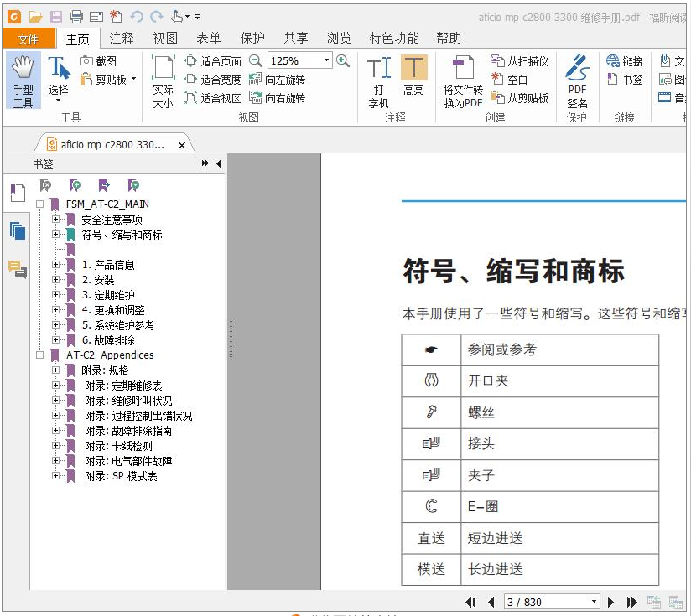Open PDF签名 sign tool

coord(577,81)
